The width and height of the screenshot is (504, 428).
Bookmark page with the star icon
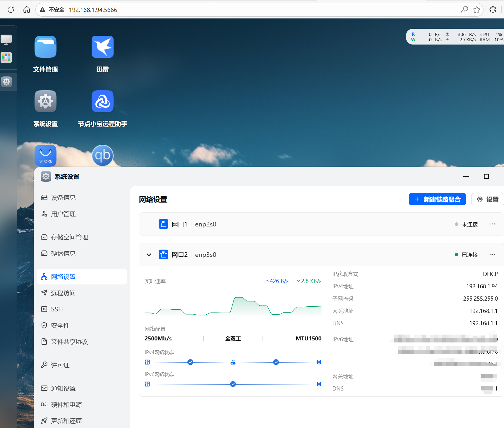(x=476, y=10)
